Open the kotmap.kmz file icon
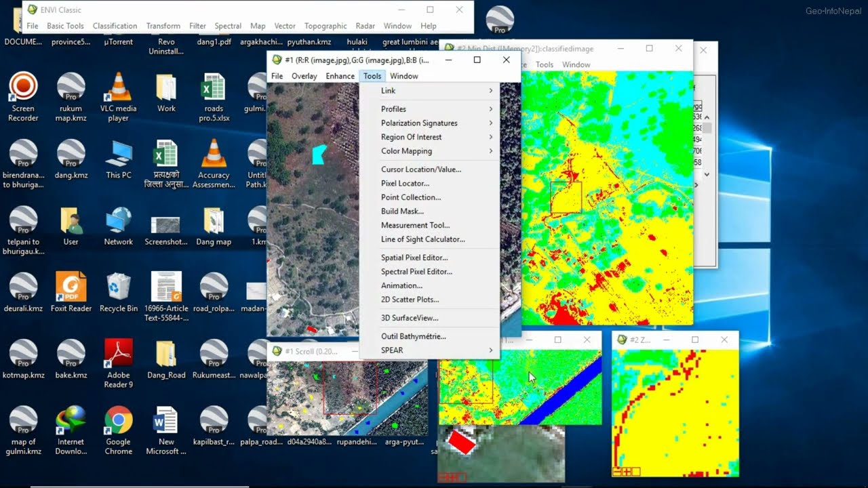868x488 pixels. point(23,359)
